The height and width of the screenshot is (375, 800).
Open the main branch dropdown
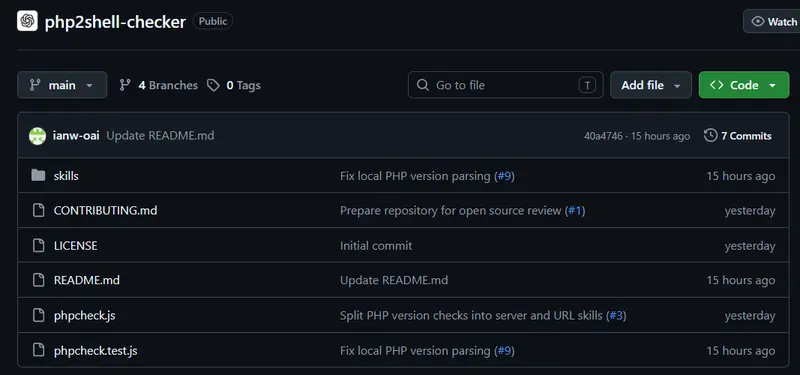(x=62, y=85)
